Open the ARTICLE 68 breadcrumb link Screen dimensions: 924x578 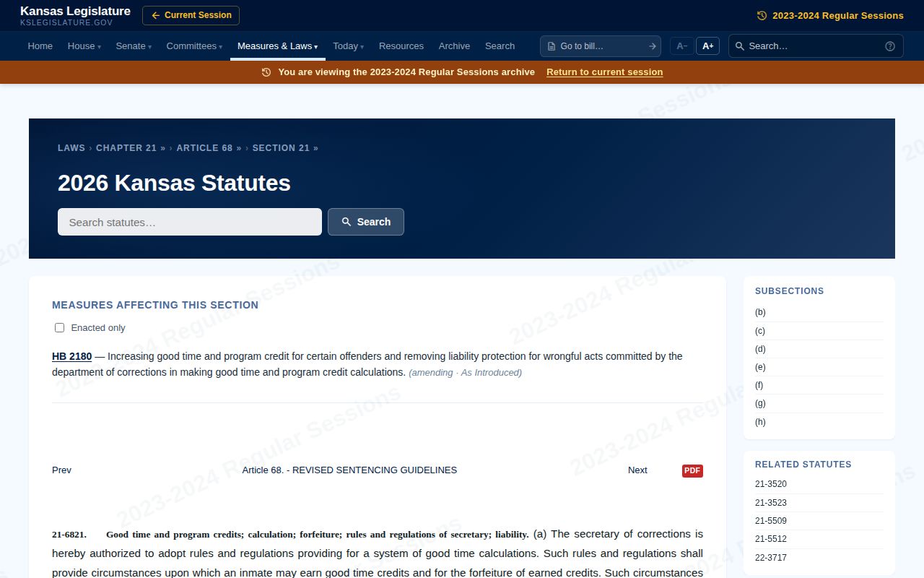209,148
